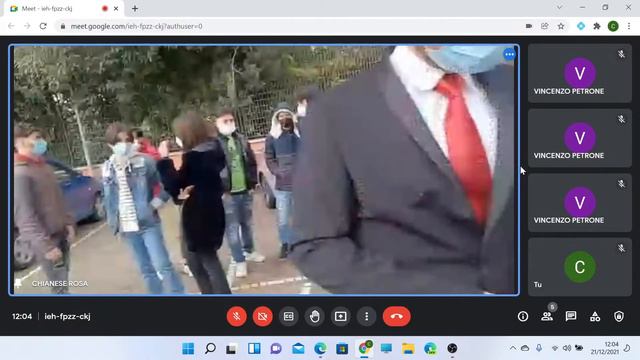Raise hand in the meeting
The width and height of the screenshot is (640, 360).
coord(315,316)
